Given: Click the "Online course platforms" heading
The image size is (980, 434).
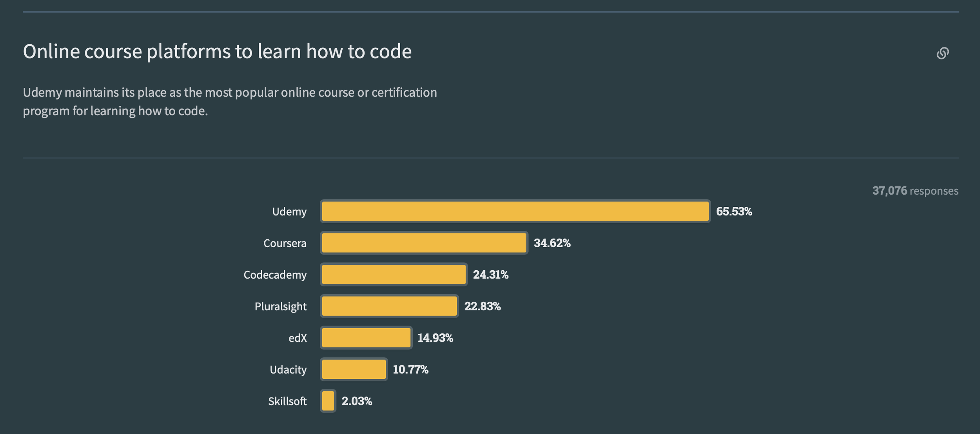Looking at the screenshot, I should pos(217,52).
